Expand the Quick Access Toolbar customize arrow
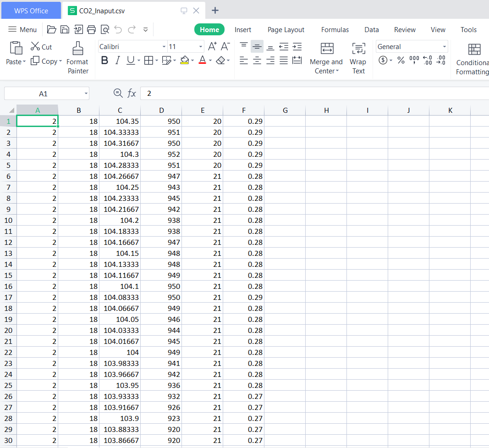This screenshot has width=489, height=448. [145, 30]
